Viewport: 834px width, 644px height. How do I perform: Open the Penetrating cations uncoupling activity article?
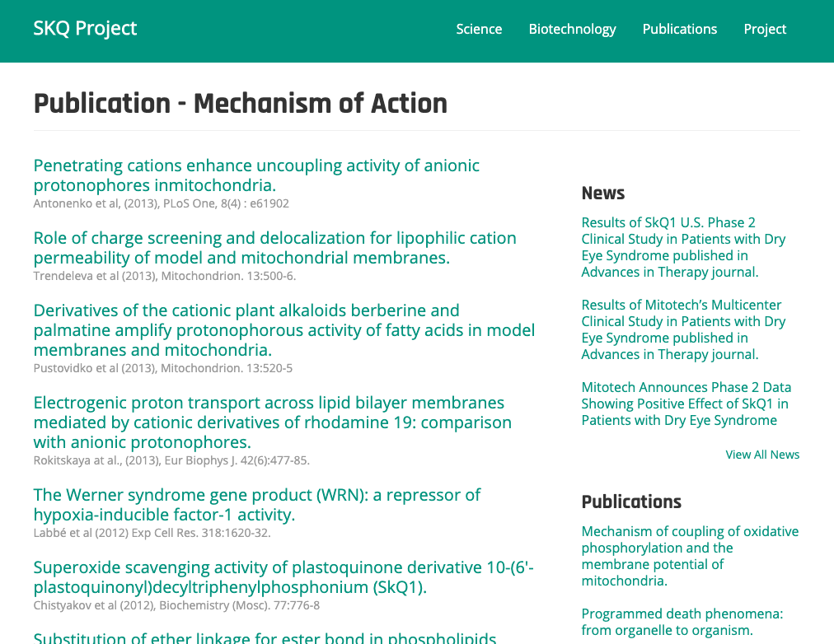click(256, 175)
